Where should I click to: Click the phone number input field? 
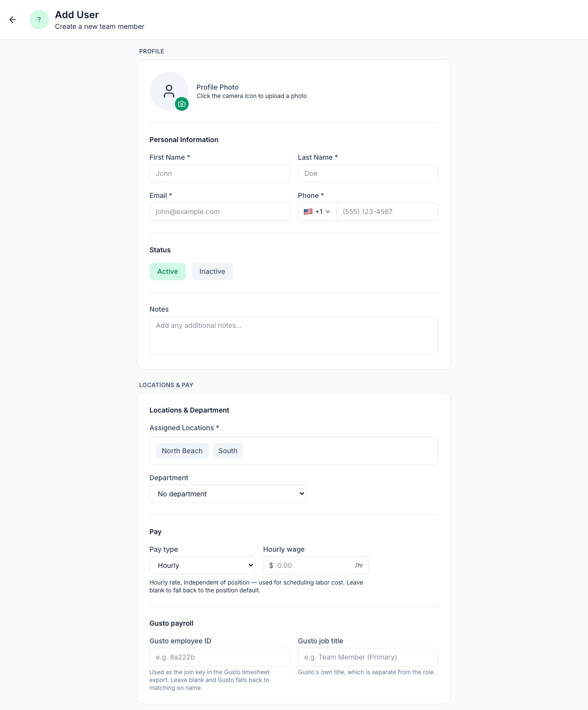tap(387, 212)
